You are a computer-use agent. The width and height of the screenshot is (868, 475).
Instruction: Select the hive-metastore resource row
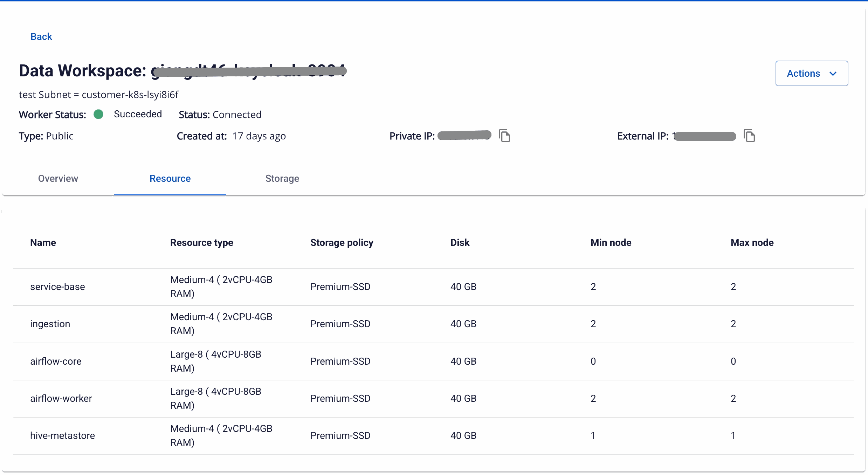click(434, 436)
